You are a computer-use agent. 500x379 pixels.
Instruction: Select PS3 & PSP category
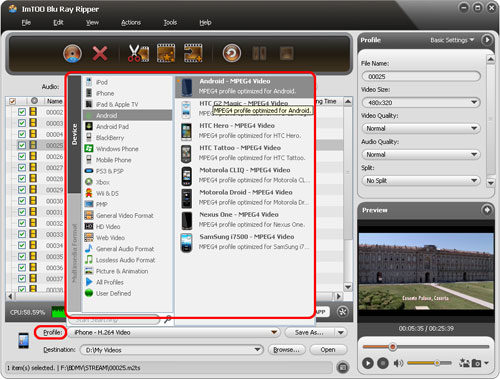coord(127,171)
